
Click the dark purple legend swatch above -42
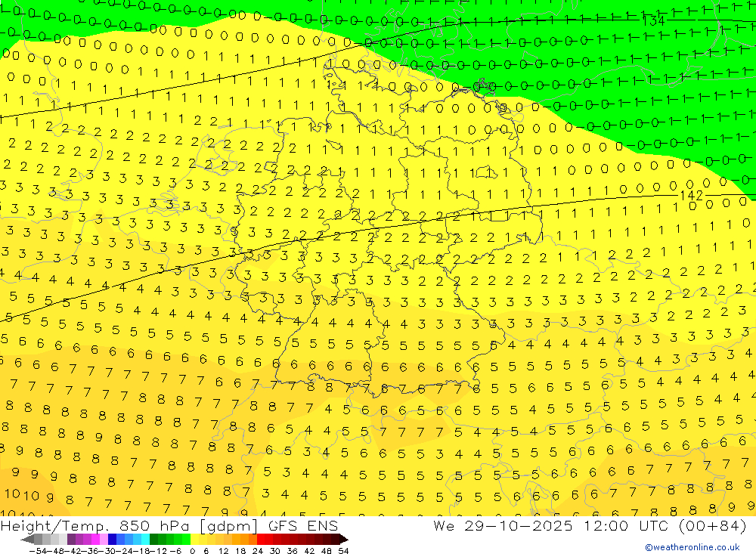(x=71, y=540)
